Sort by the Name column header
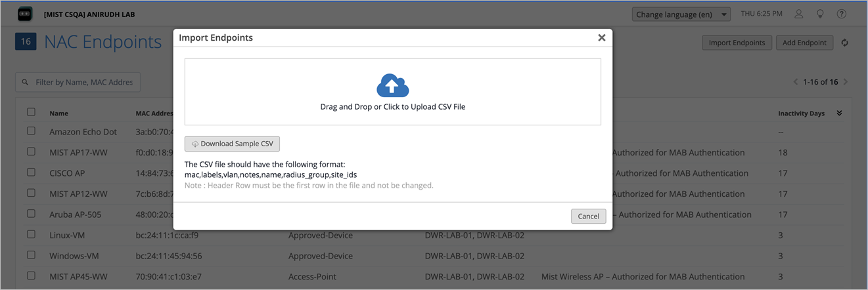 pyautogui.click(x=58, y=114)
